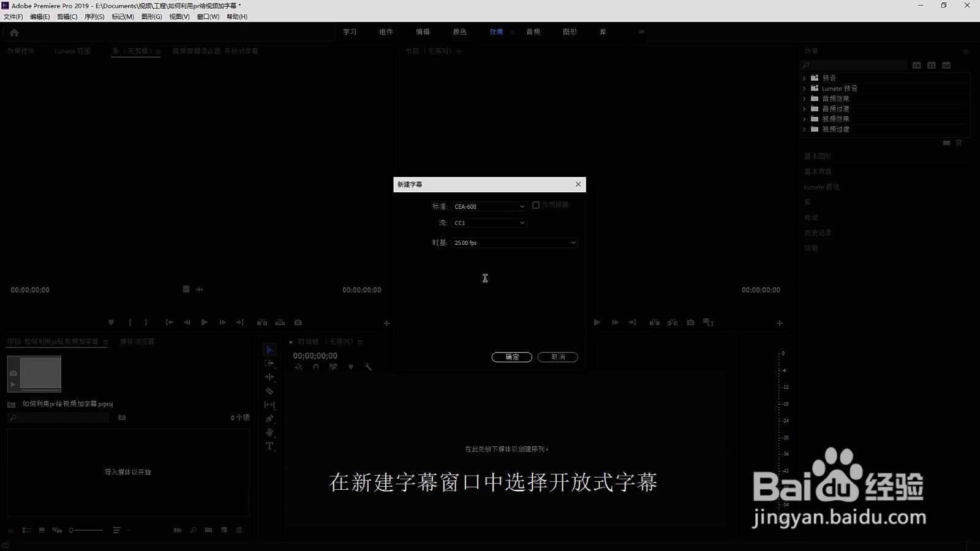The image size is (980, 551).
Task: Delete custom item in Effects panel
Action: click(x=959, y=143)
